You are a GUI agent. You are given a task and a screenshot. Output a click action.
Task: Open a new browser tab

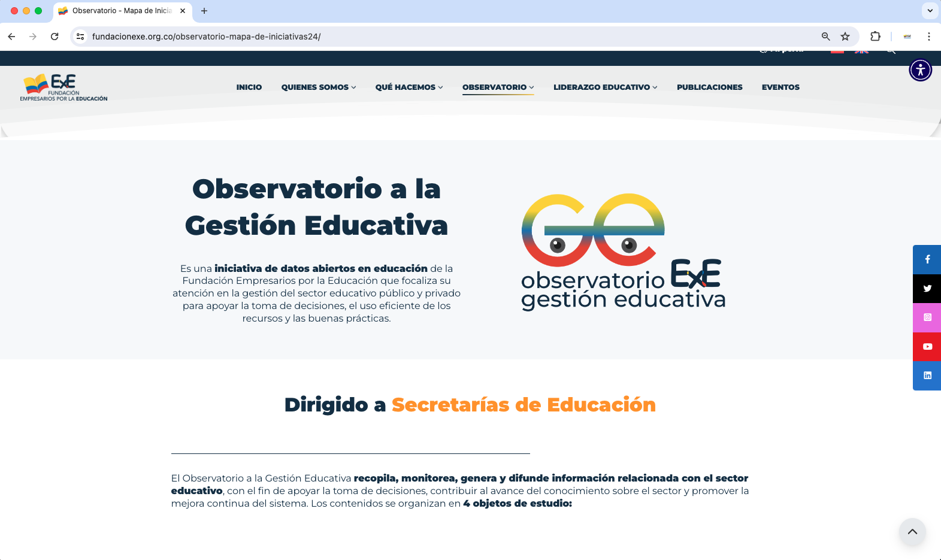(204, 11)
